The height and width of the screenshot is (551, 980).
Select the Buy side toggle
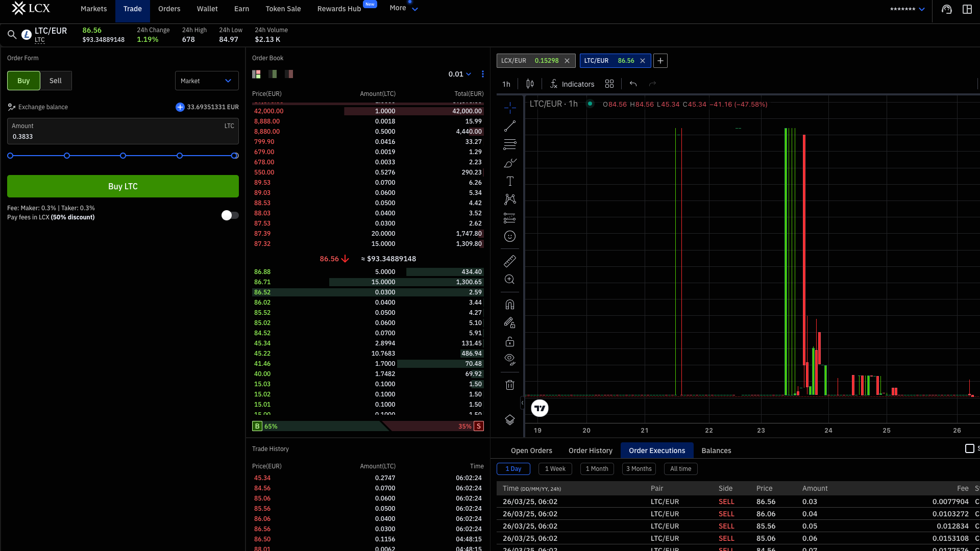pyautogui.click(x=23, y=81)
